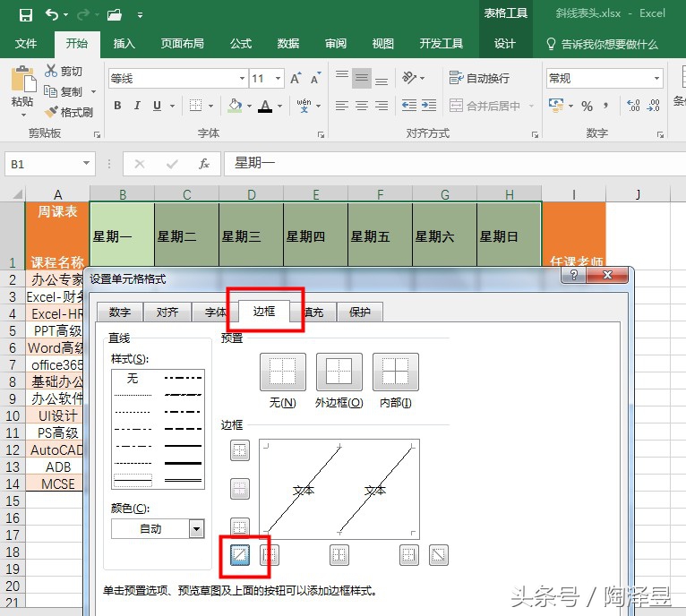
Task: Switch to the 对齐 tab in dialog
Action: 167,312
